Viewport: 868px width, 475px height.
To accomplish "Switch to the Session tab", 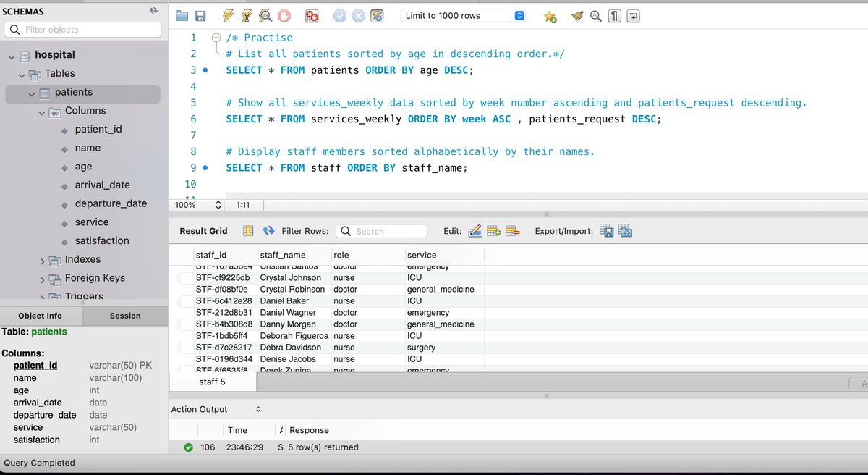I will pos(124,316).
